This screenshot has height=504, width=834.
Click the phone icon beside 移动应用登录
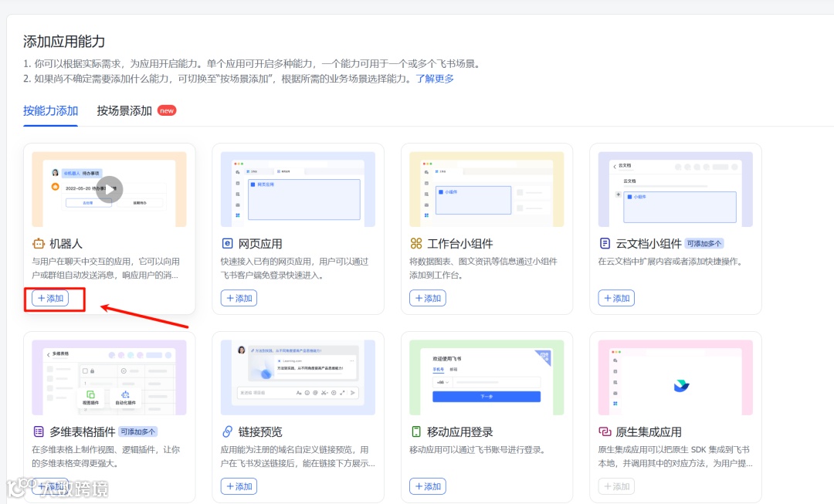pyautogui.click(x=416, y=431)
